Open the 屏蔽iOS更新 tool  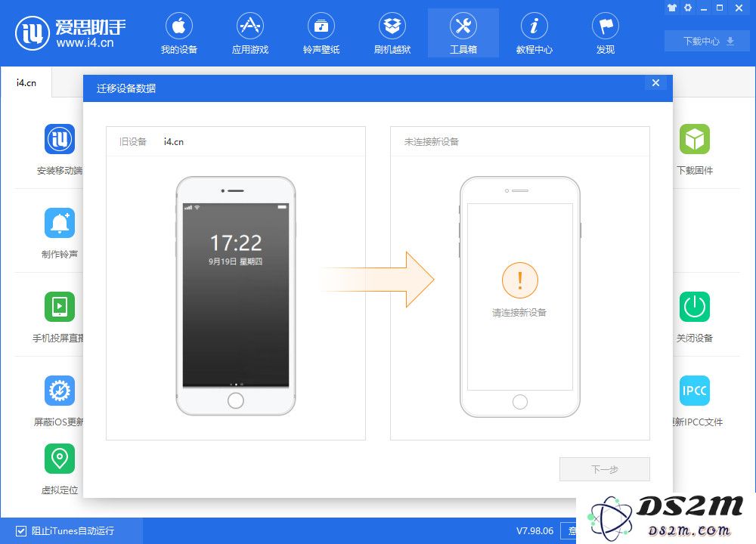tap(60, 391)
